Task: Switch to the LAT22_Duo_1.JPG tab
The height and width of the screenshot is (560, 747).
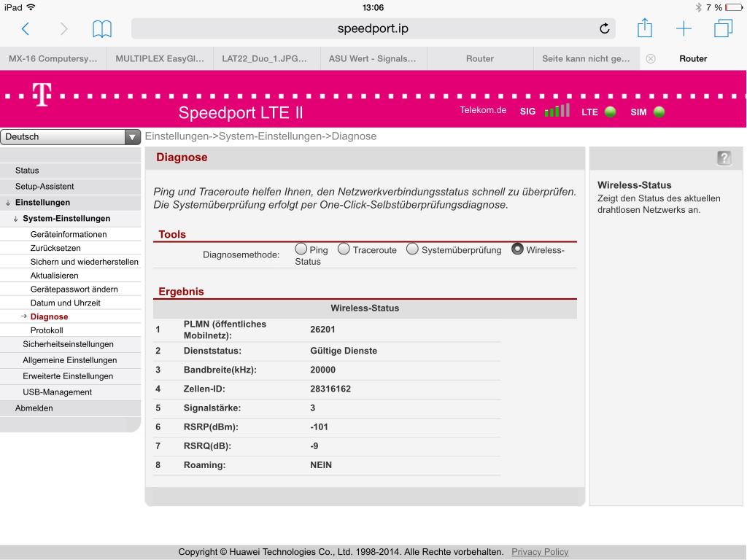Action: coord(267,58)
